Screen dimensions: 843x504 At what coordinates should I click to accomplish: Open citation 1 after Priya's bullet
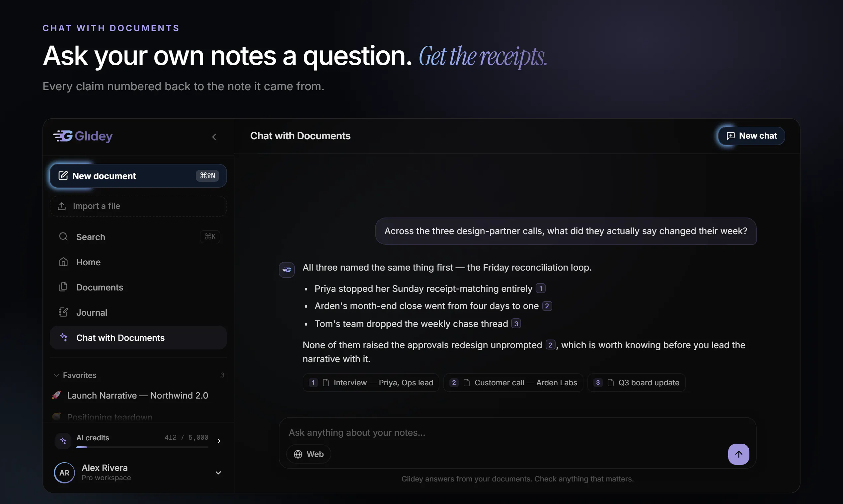(x=540, y=288)
